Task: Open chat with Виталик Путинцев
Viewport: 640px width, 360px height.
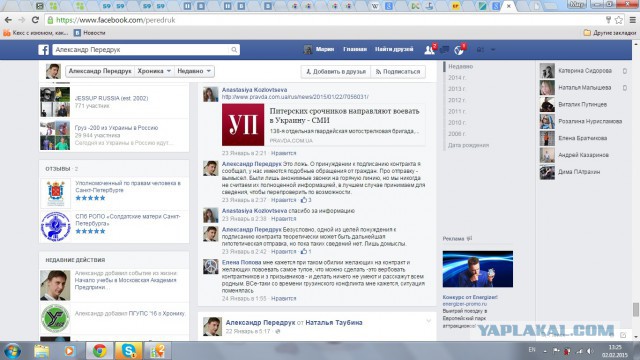Action: tap(584, 104)
